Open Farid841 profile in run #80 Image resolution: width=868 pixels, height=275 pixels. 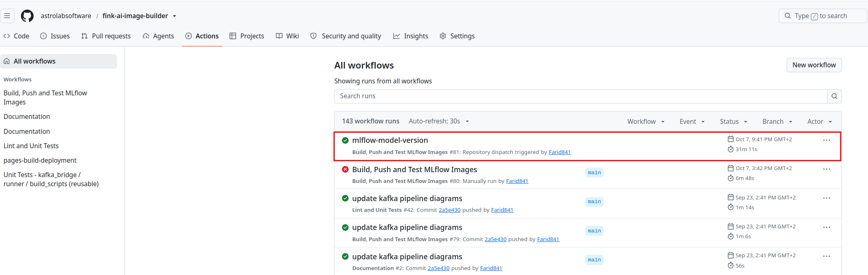tap(517, 181)
